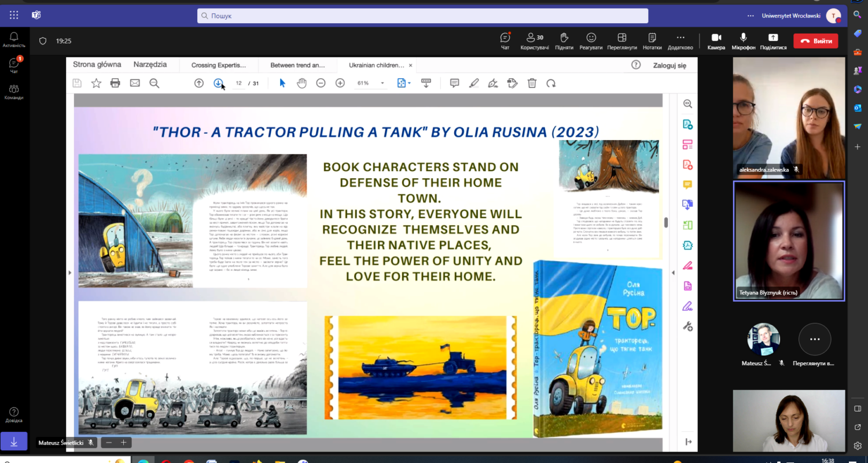This screenshot has width=868, height=463.
Task: Open the Narzędzia tab in Acrobat
Action: coord(150,65)
